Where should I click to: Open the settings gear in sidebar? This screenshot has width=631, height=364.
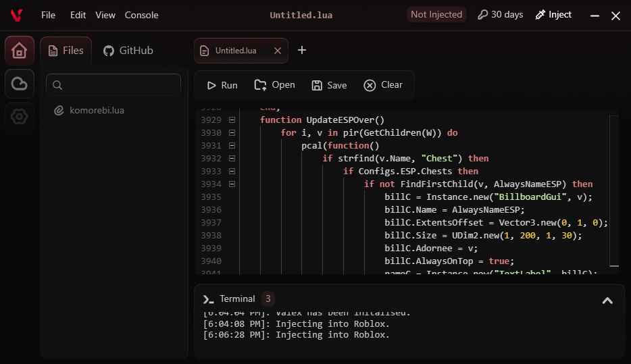coord(20,117)
